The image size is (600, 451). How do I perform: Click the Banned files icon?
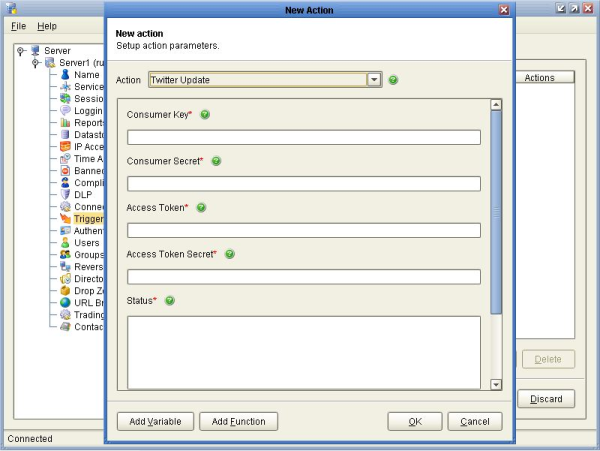(65, 171)
